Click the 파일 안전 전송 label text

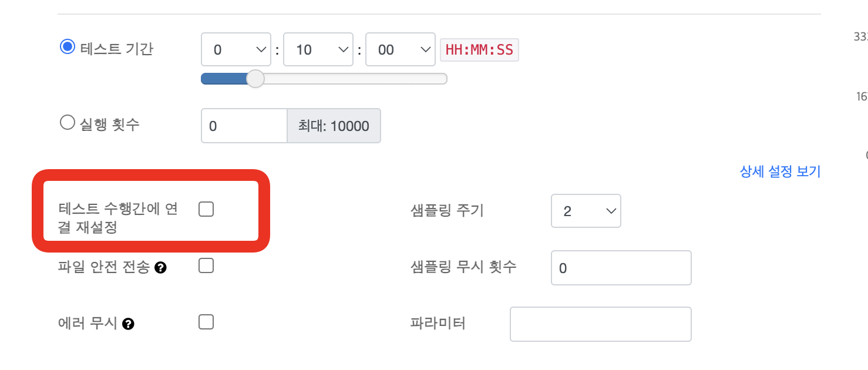tap(104, 268)
